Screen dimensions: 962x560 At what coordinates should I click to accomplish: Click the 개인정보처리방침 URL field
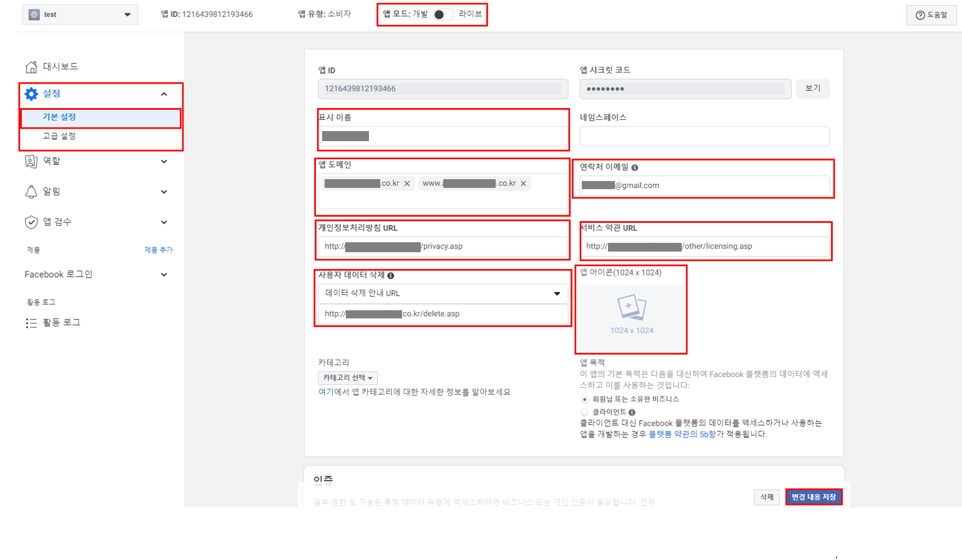coord(443,247)
